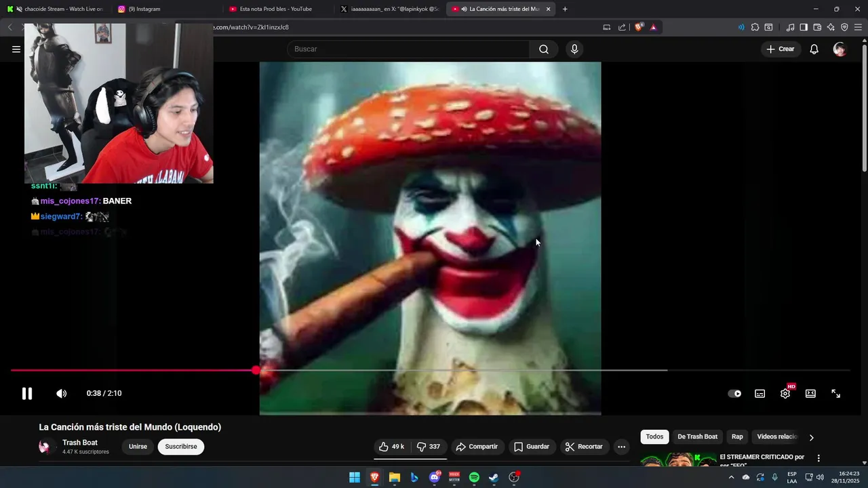Image resolution: width=868 pixels, height=488 pixels.
Task: Click the Recortar clip button
Action: pyautogui.click(x=584, y=447)
